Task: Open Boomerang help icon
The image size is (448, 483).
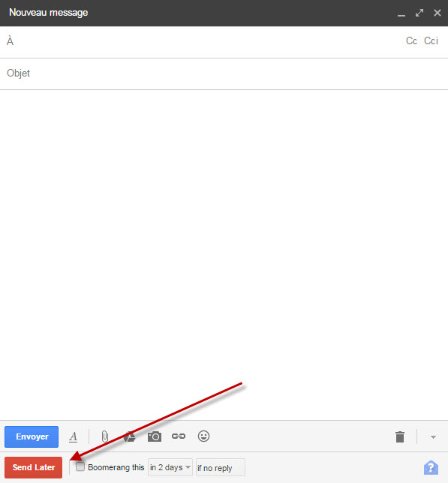Action: point(431,467)
